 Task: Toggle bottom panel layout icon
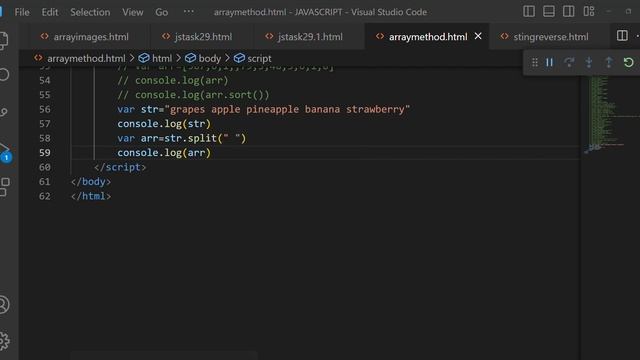pos(549,11)
